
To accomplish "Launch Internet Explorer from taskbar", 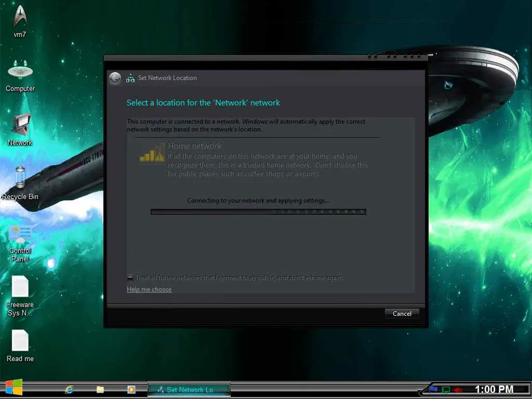I will (x=69, y=390).
